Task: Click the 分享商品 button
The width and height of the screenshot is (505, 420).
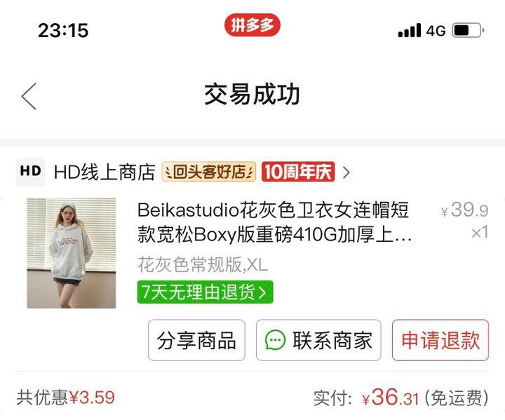Action: 196,340
